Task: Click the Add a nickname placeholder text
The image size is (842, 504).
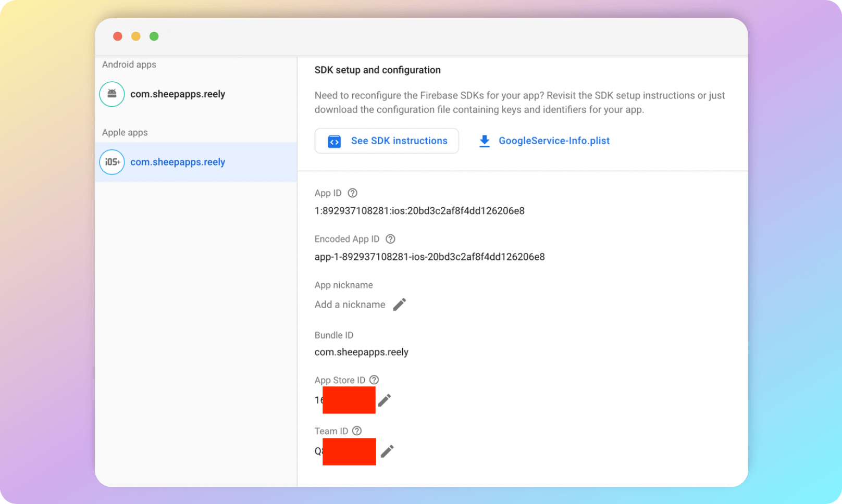Action: point(350,305)
